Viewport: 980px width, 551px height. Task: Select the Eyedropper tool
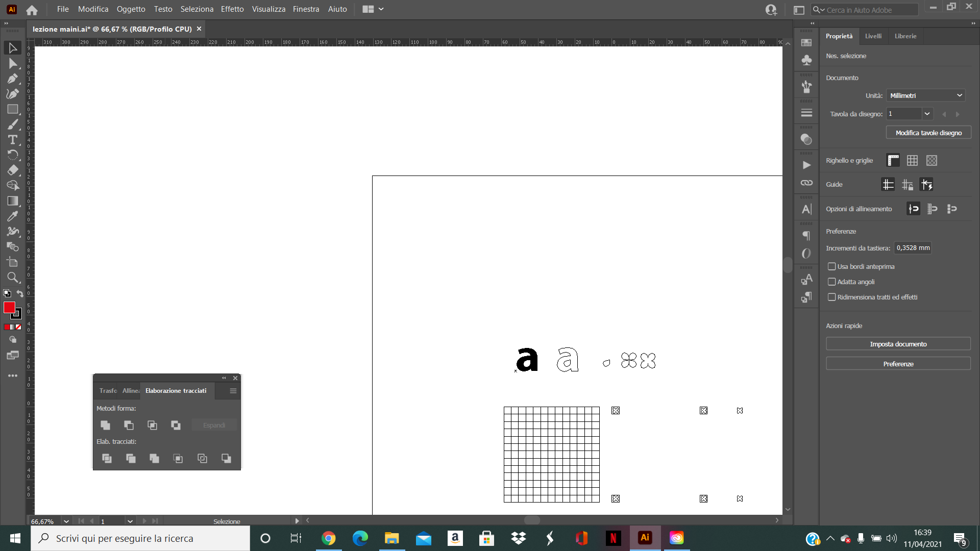(x=13, y=216)
